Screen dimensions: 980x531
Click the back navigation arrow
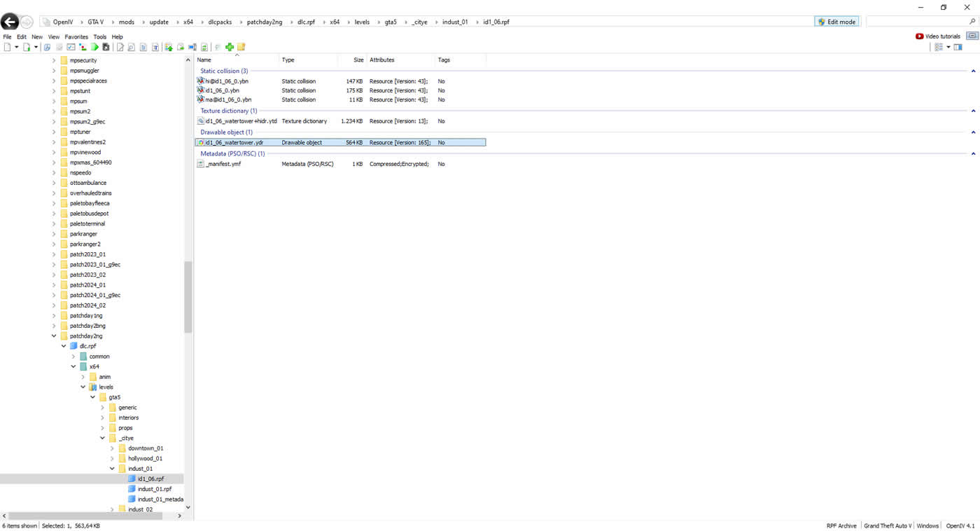tap(10, 22)
